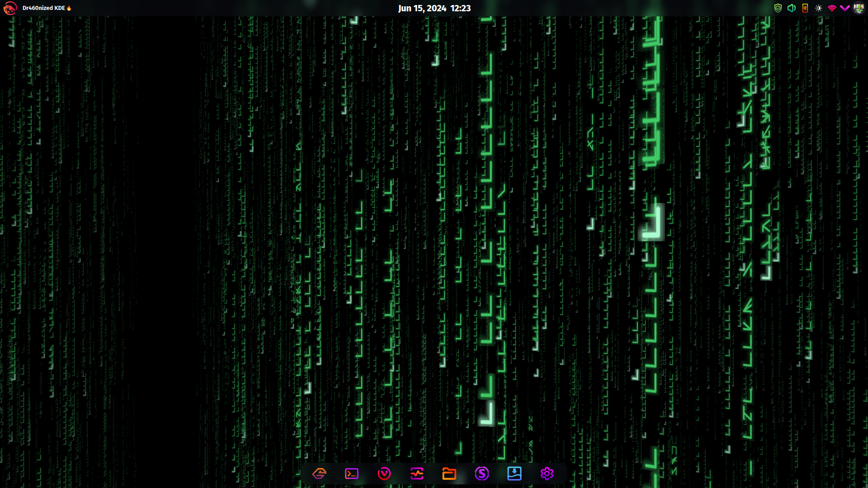Launch the terminal from the dock

(352, 474)
